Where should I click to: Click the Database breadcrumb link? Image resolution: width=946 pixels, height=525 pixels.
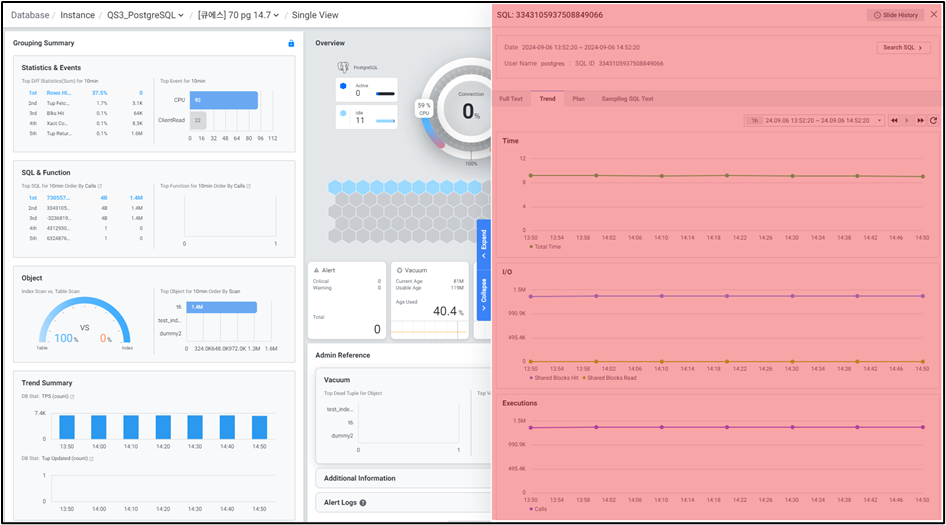point(29,15)
